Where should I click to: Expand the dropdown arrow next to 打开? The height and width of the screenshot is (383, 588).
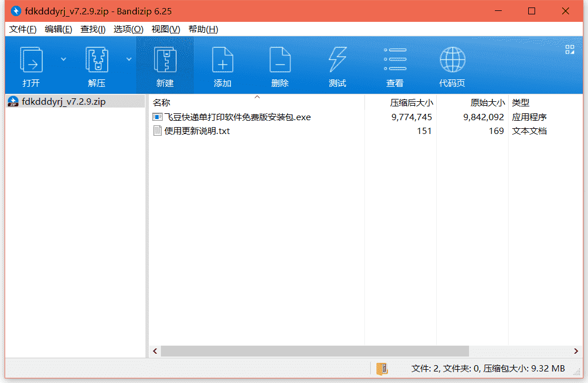pyautogui.click(x=63, y=59)
